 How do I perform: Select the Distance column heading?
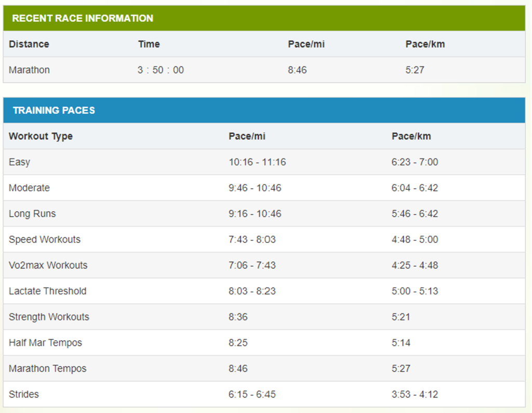click(29, 44)
